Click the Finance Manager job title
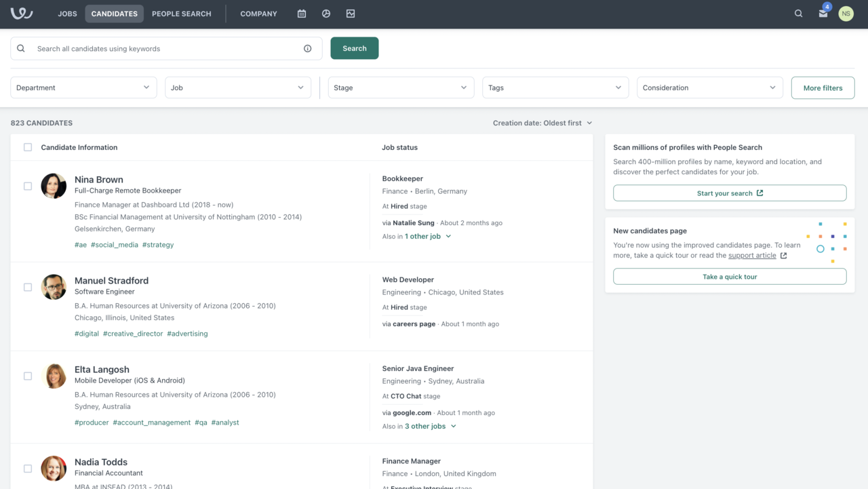 tap(412, 461)
